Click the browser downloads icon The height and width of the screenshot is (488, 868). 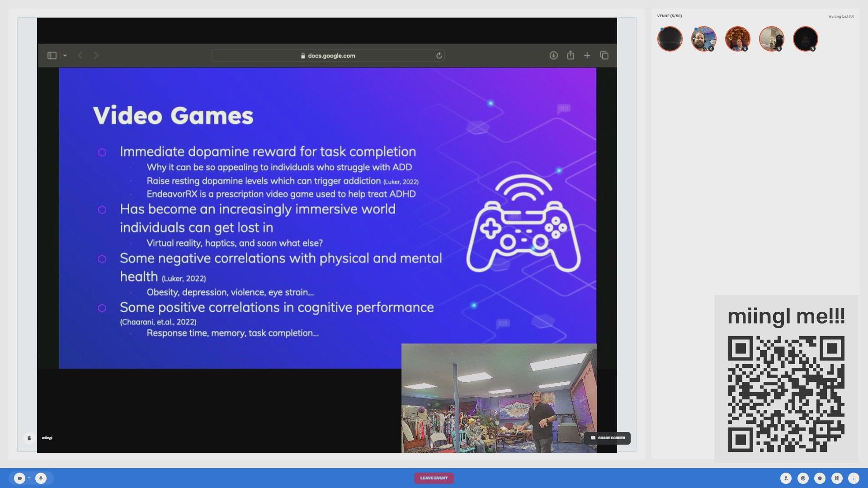(x=553, y=56)
